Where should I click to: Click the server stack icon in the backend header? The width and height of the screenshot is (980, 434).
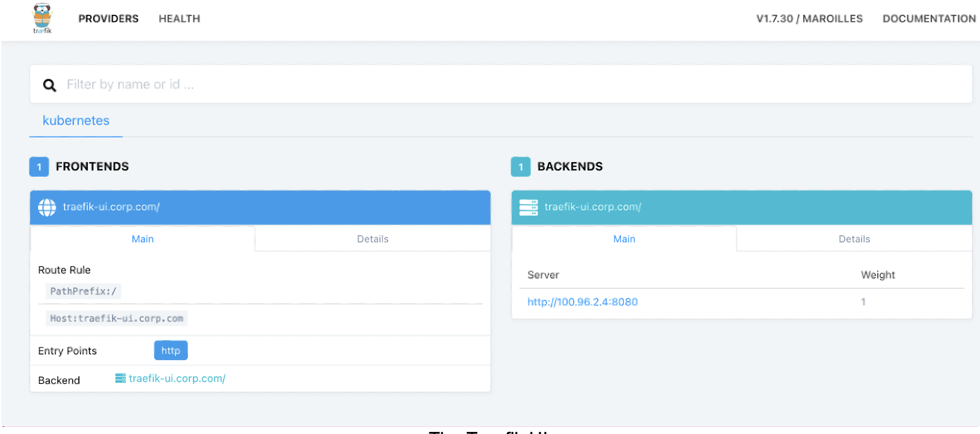coord(528,207)
